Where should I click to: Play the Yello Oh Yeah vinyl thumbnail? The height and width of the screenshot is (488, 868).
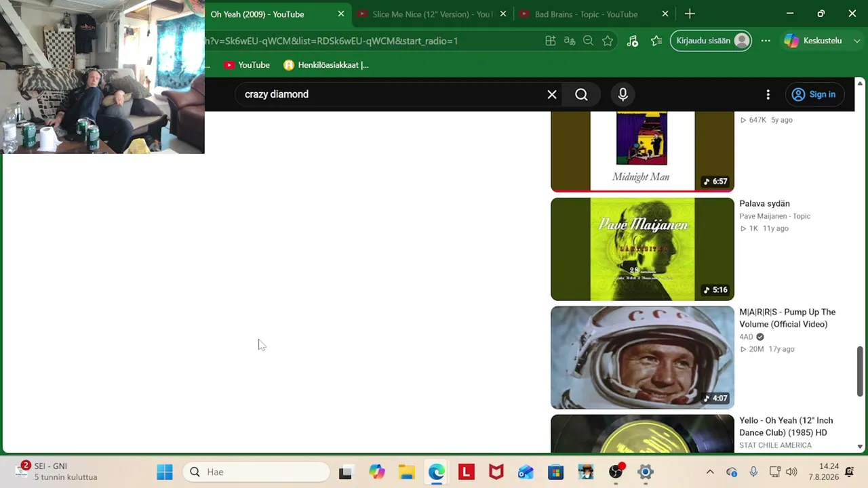click(x=642, y=433)
